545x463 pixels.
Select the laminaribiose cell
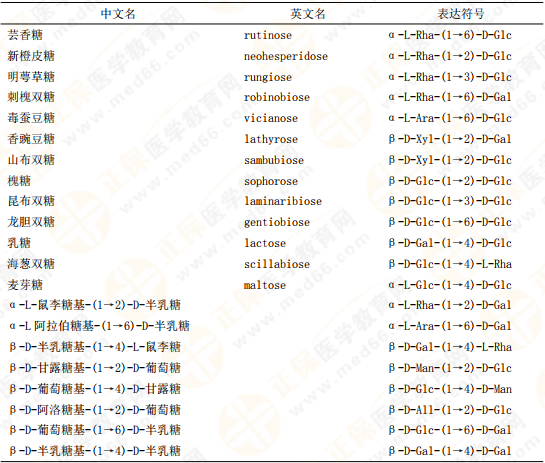tap(283, 201)
